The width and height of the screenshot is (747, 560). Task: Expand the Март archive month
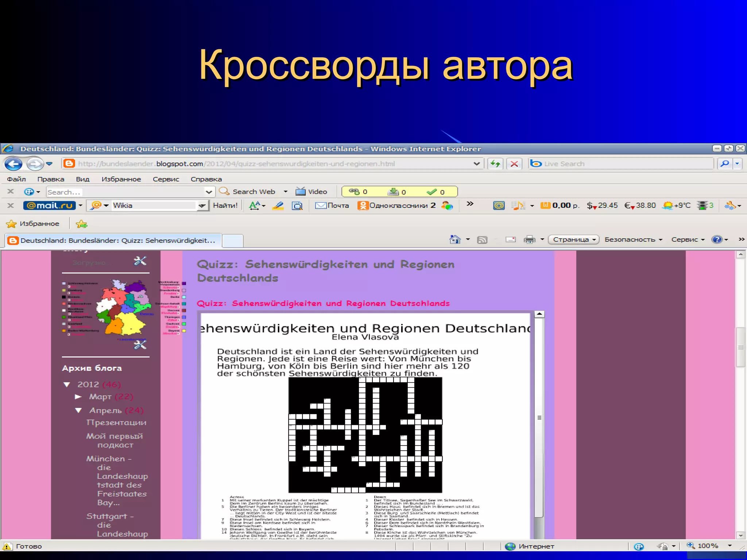point(78,396)
